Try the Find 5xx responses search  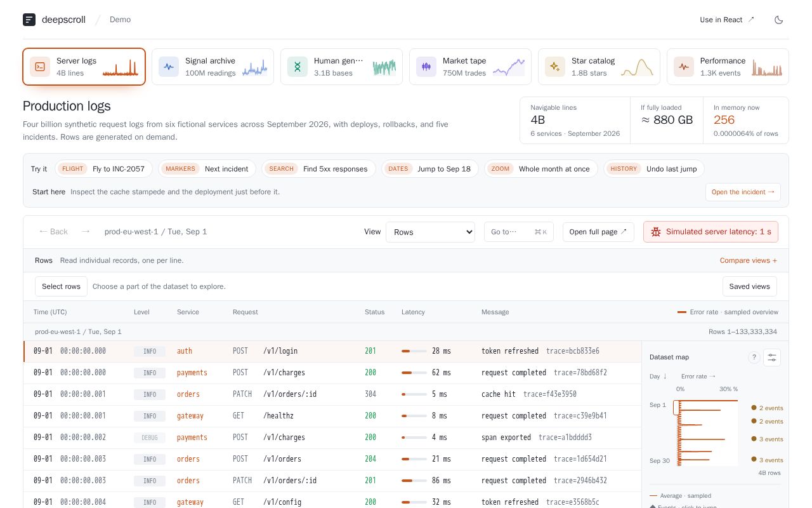[318, 169]
